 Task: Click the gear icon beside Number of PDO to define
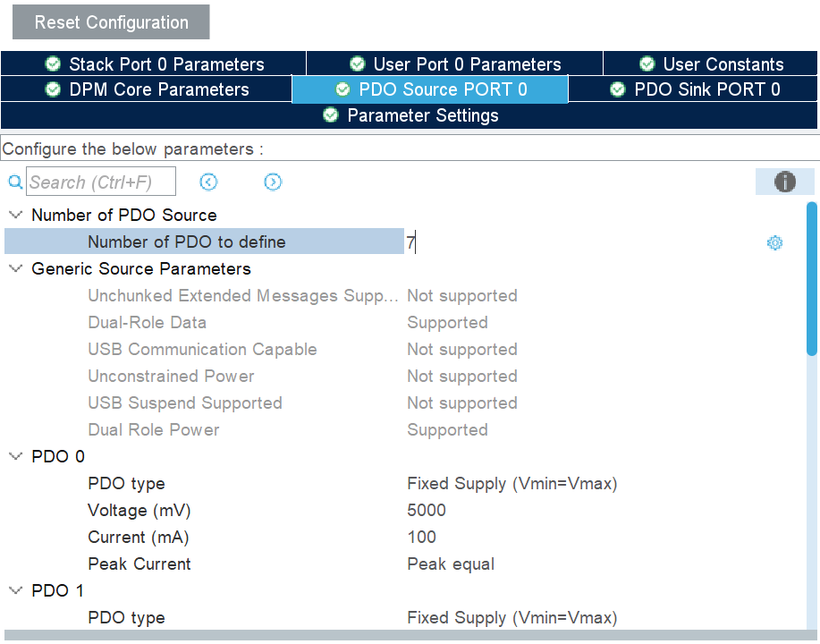(774, 242)
